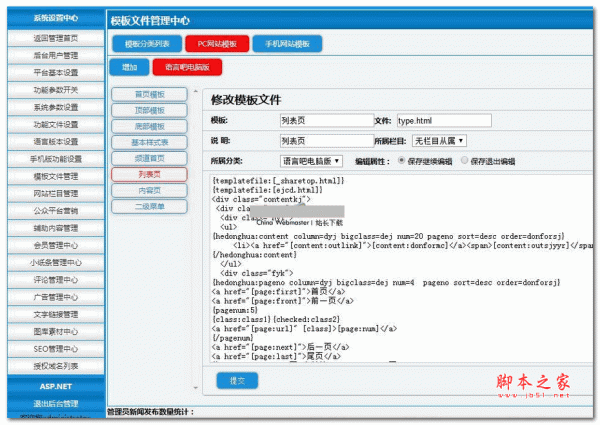Click the 说明 description input field
The width and height of the screenshot is (600, 425).
(x=326, y=141)
